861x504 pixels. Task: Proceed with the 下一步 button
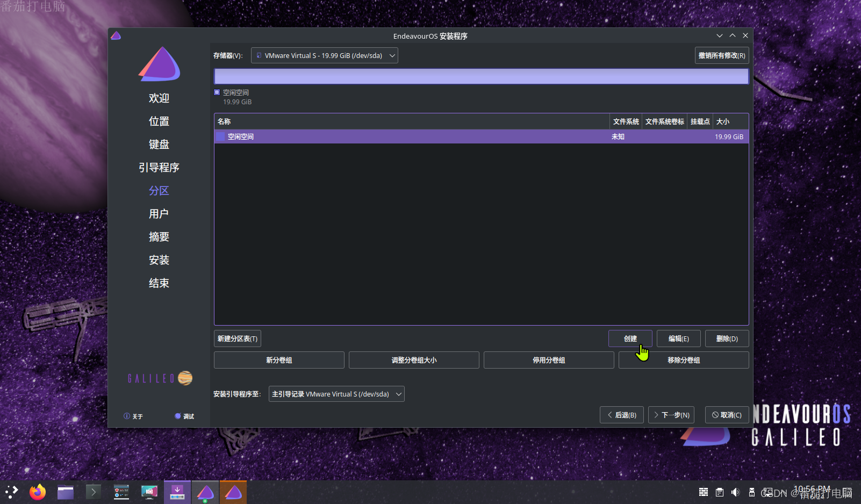pos(671,415)
